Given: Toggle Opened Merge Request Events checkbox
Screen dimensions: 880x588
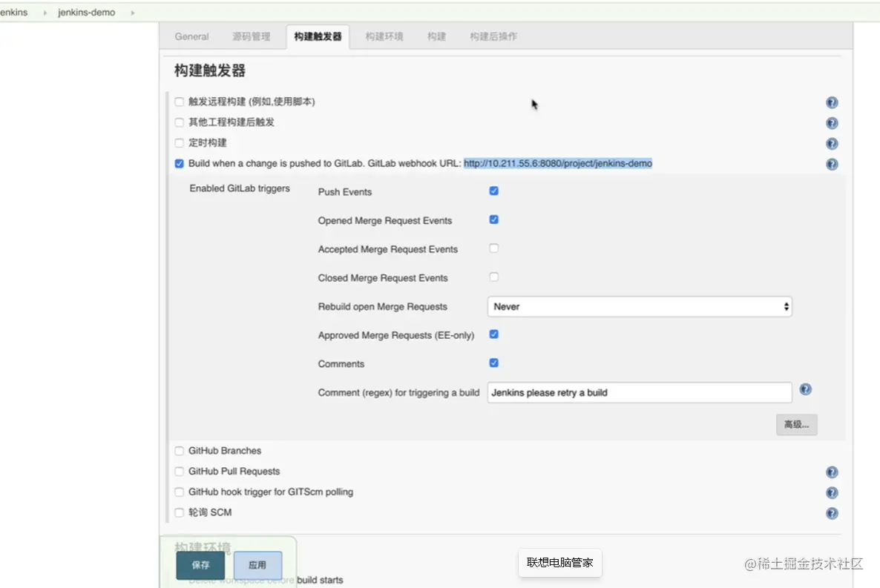Looking at the screenshot, I should tap(494, 219).
